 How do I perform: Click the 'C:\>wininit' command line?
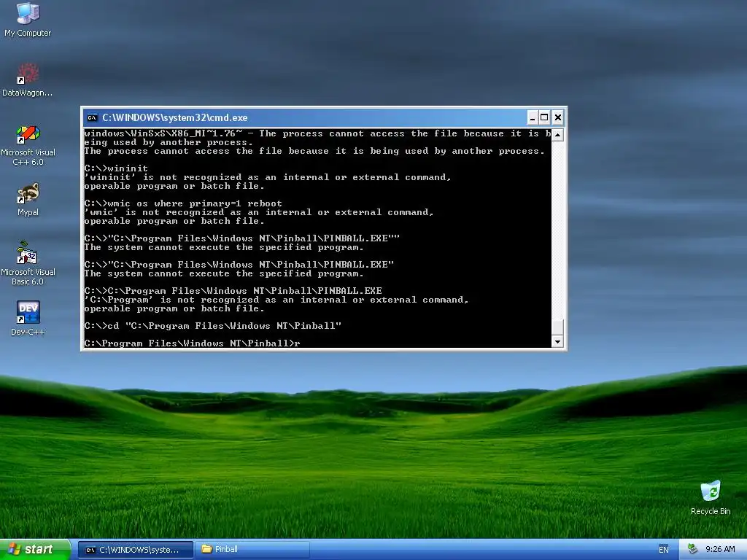coord(116,168)
